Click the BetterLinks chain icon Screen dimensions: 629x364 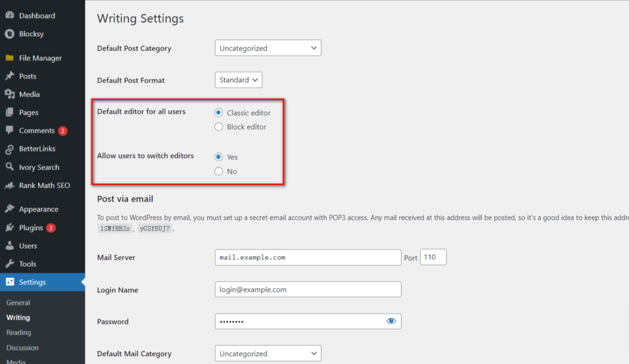coord(10,149)
